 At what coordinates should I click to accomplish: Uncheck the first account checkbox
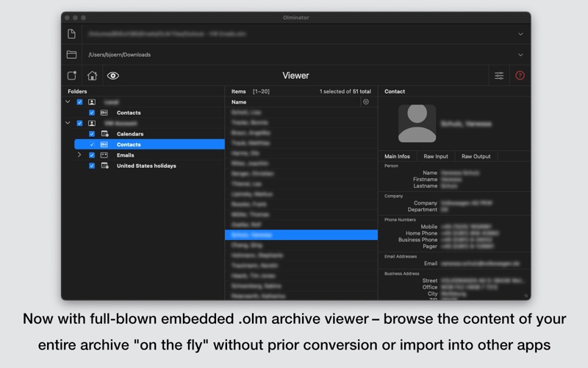[x=79, y=102]
